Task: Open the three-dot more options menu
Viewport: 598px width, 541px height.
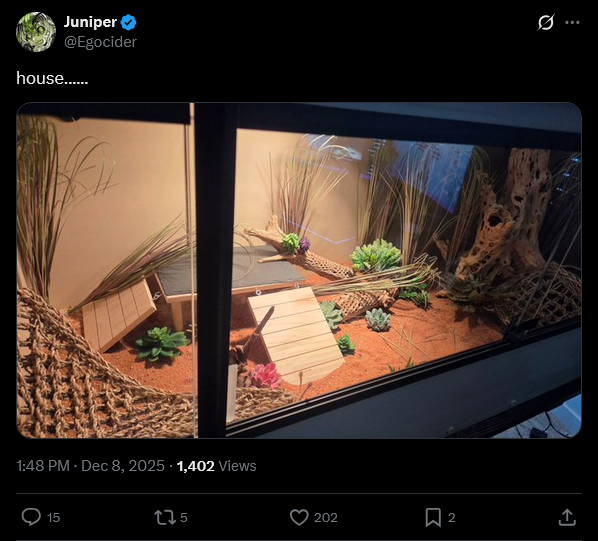Action: (572, 22)
